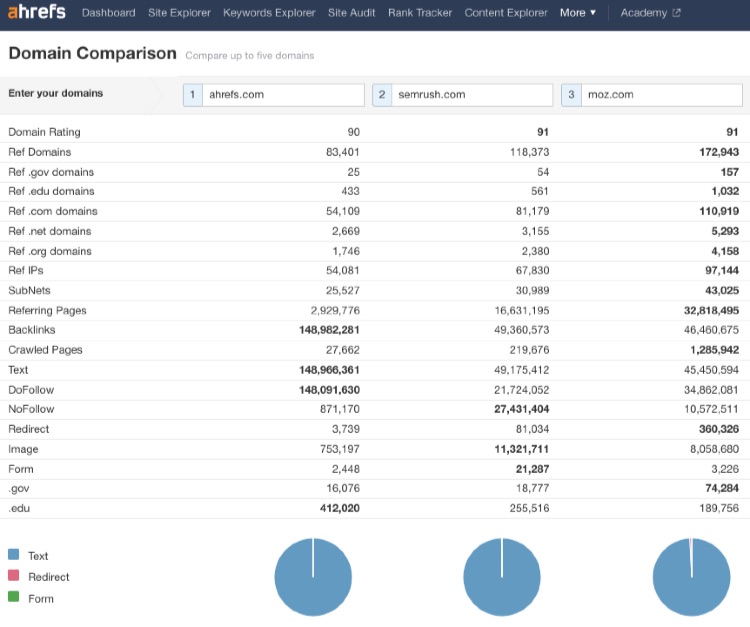
Task: Click the number 3 domain badge
Action: [571, 95]
